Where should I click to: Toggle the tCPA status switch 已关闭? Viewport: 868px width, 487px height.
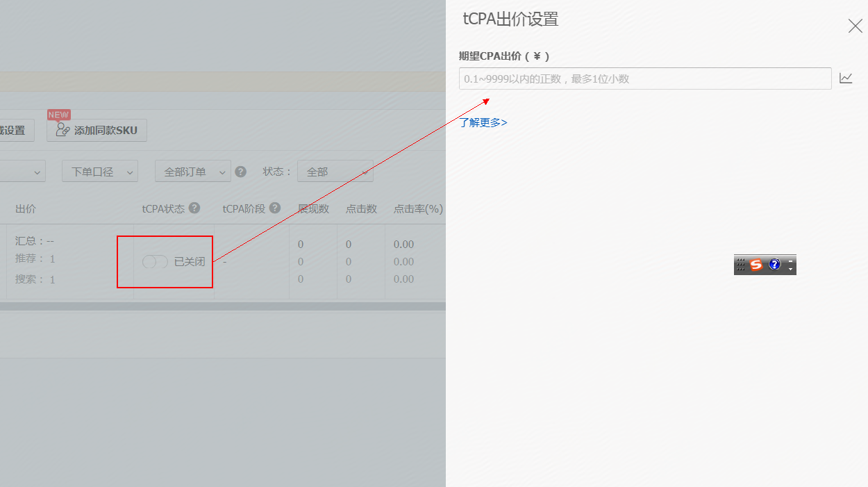[155, 262]
